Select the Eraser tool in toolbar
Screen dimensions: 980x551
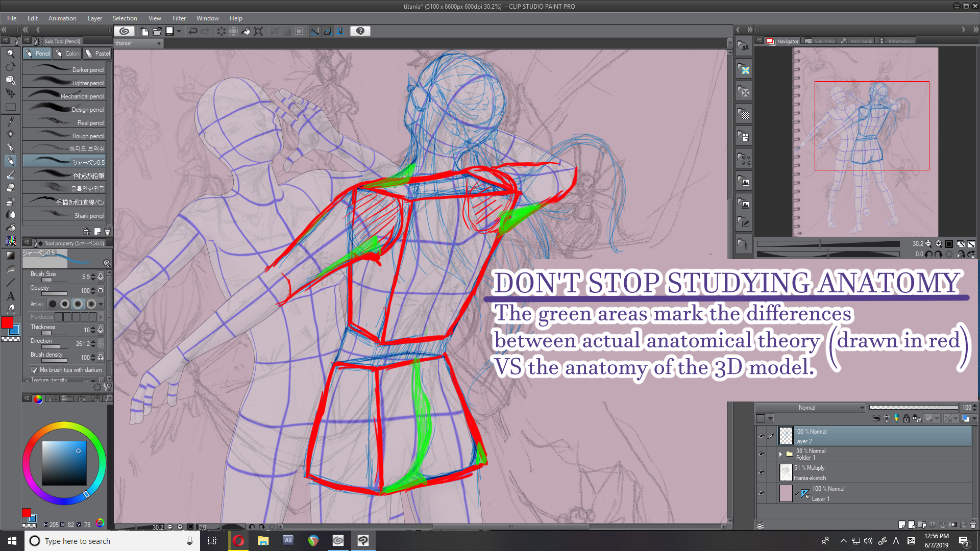pos(10,188)
